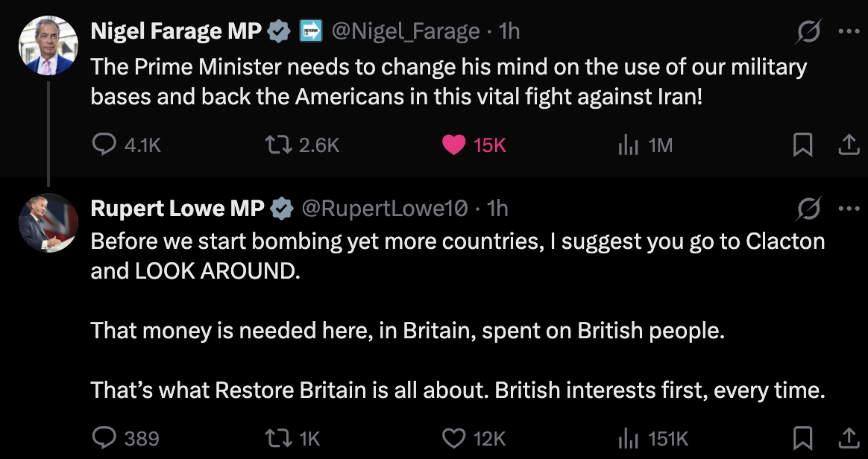Click Nigel Farage's profile picture
The height and width of the screenshot is (459, 868).
[x=48, y=45]
